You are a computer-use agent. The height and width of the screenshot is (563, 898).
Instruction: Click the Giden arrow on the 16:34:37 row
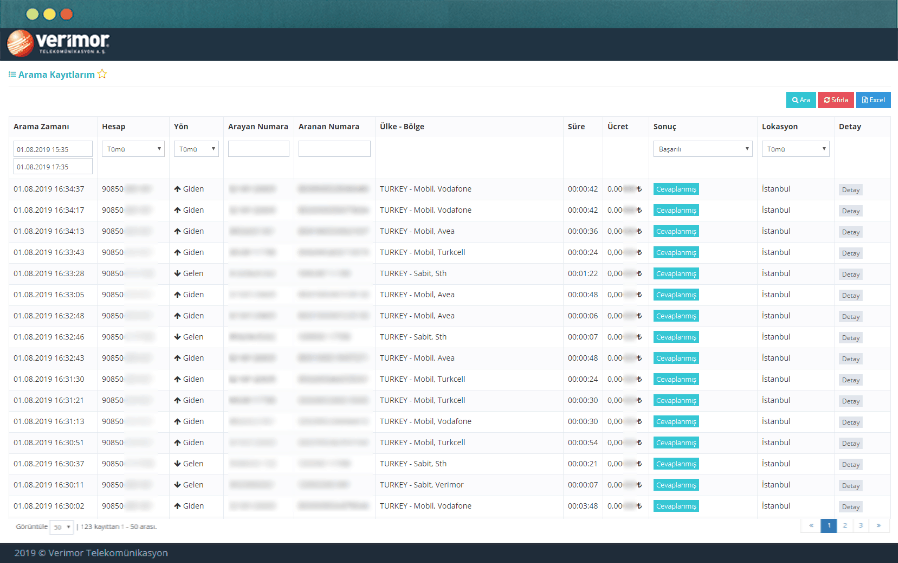tap(178, 189)
